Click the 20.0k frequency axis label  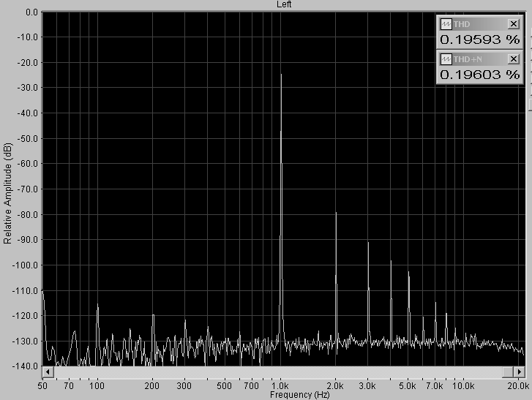tap(518, 386)
